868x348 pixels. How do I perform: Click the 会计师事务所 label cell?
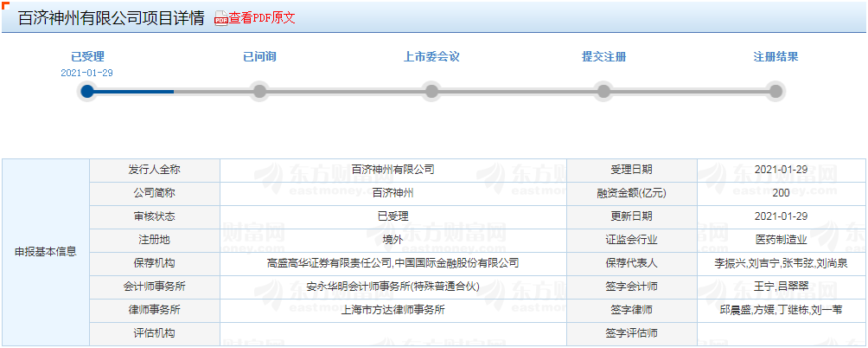pos(155,287)
